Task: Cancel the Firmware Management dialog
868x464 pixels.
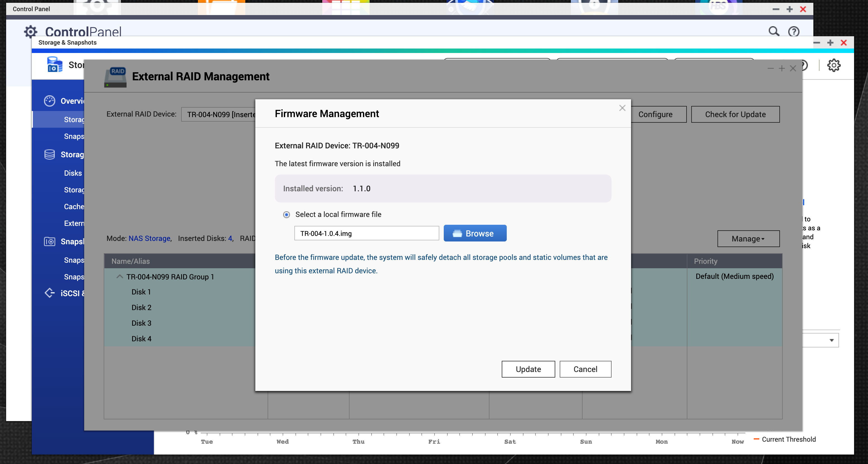Action: (x=585, y=369)
